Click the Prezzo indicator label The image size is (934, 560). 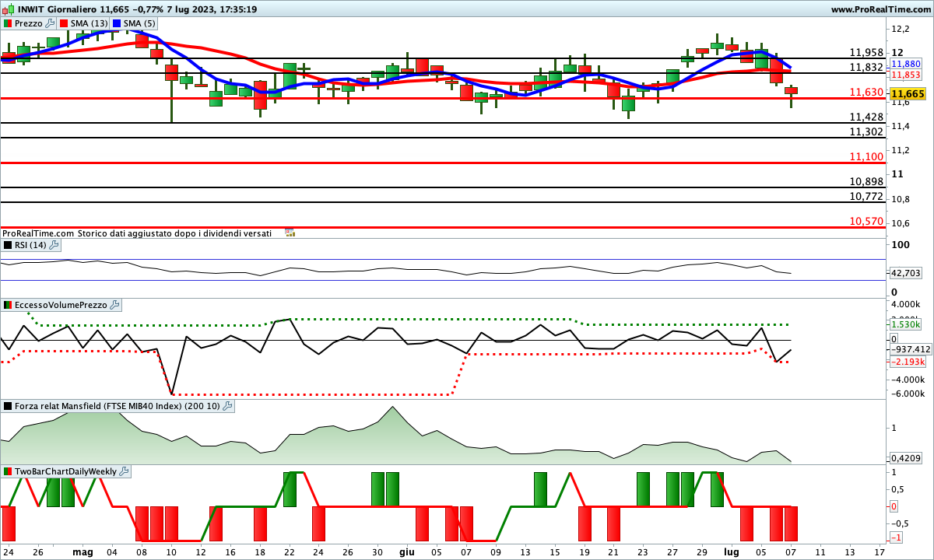click(29, 24)
